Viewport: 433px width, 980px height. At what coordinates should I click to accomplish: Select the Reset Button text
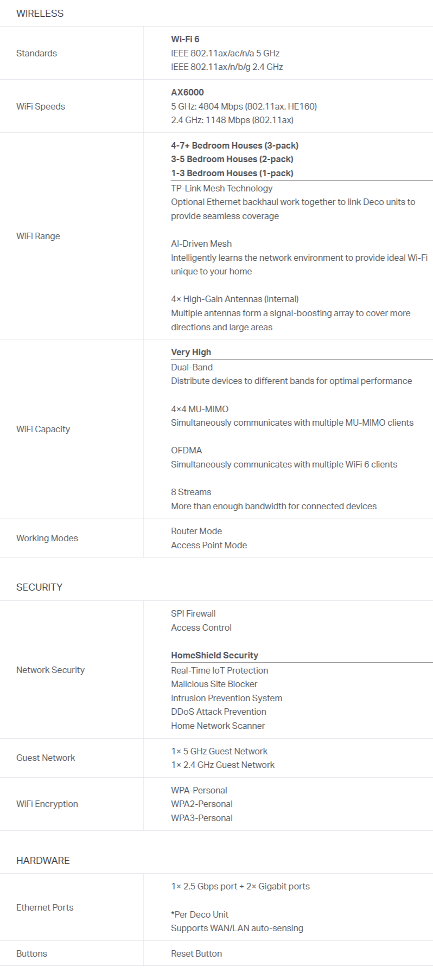coord(196,953)
